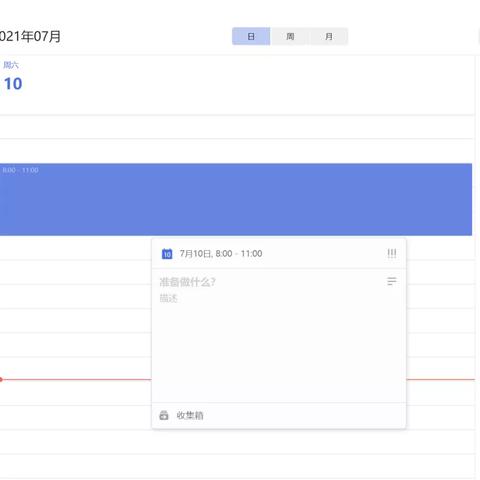Focus the 描述 description field

coord(168,298)
